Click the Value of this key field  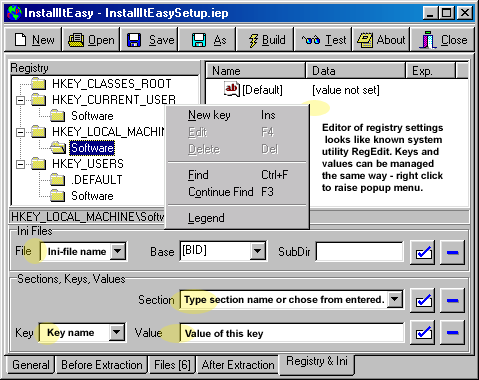(292, 333)
